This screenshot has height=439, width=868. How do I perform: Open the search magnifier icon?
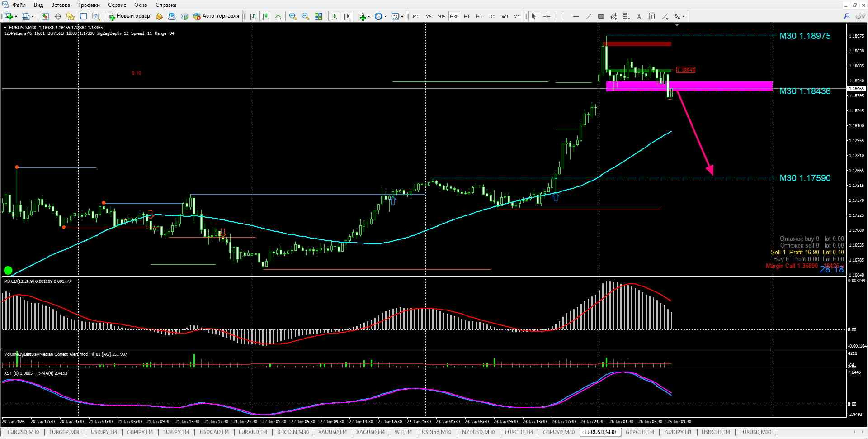pos(847,16)
